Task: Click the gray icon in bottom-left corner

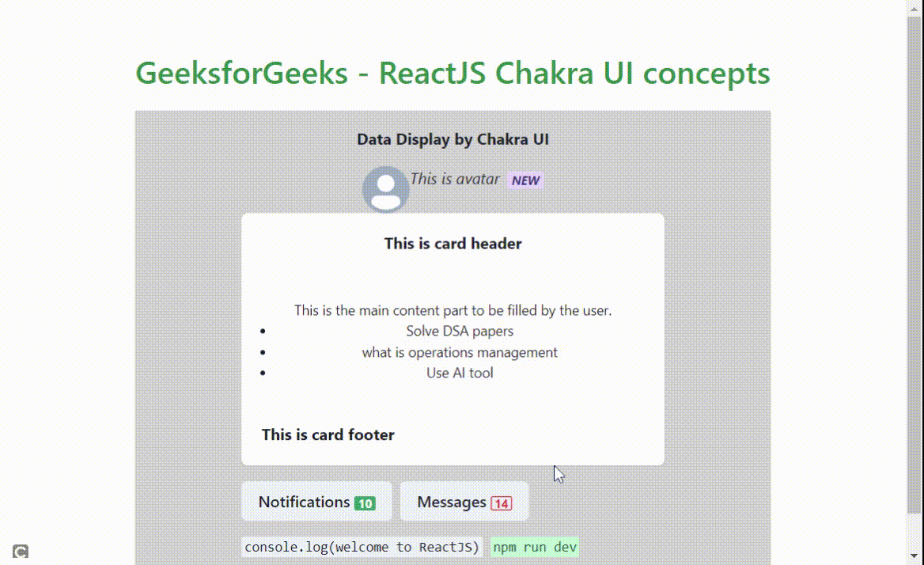Action: [x=21, y=552]
